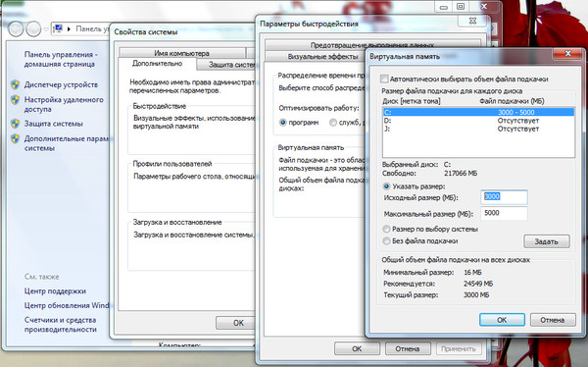
Task: Open Настройка удаленного доступа link
Action: click(64, 104)
